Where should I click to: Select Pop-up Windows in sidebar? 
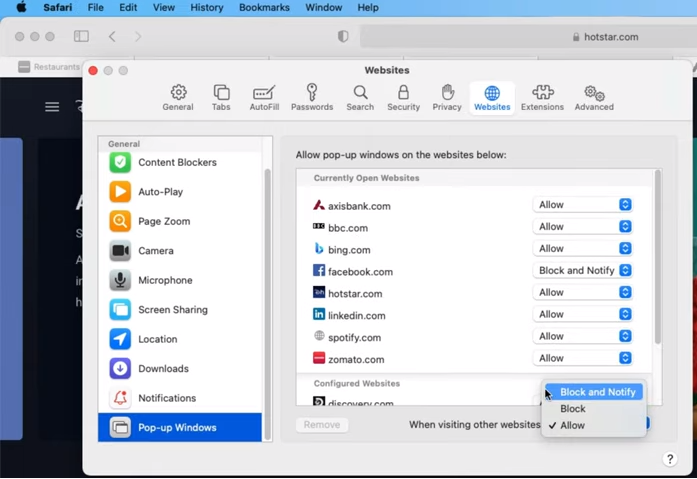(x=180, y=427)
